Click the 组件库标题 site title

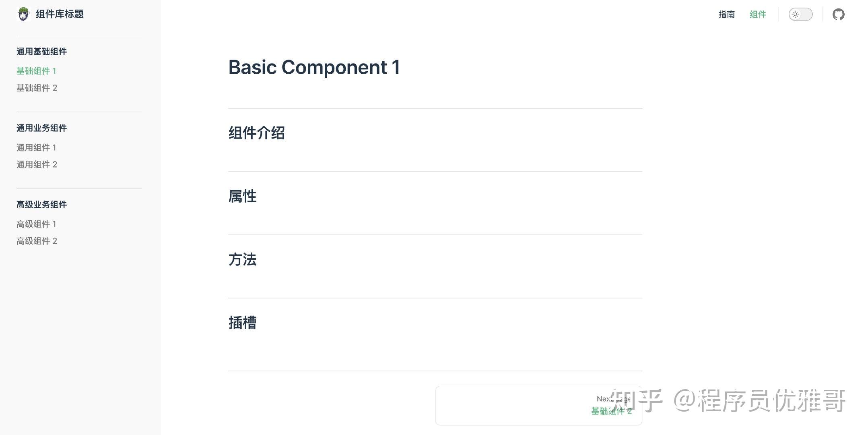(60, 14)
